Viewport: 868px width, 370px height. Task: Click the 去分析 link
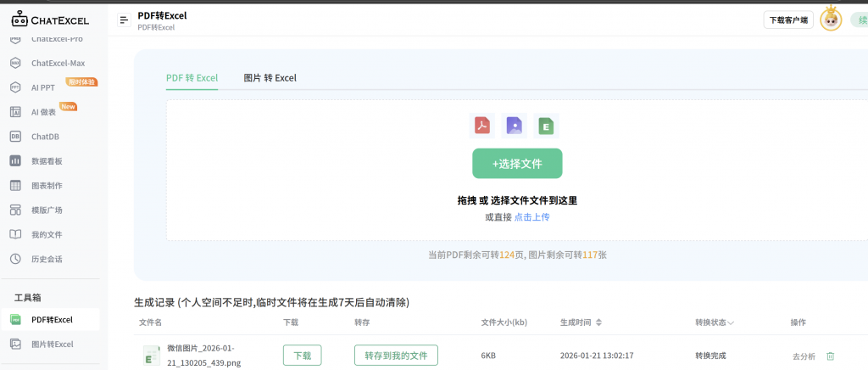[804, 356]
